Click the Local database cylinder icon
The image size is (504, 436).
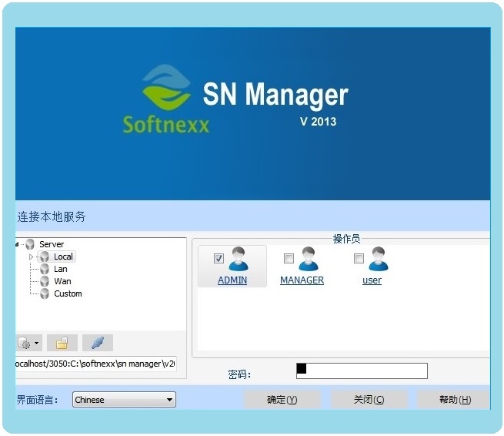tap(45, 257)
